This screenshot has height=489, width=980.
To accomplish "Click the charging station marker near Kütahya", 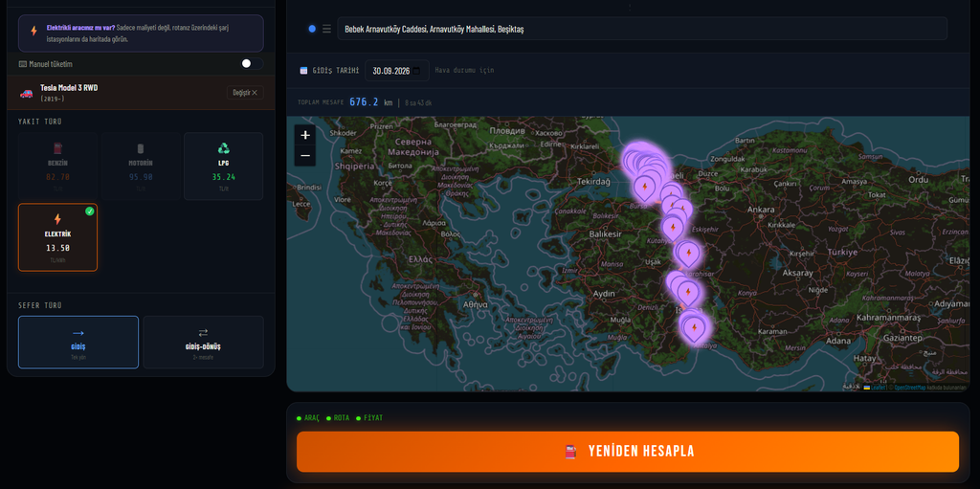I will 673,227.
